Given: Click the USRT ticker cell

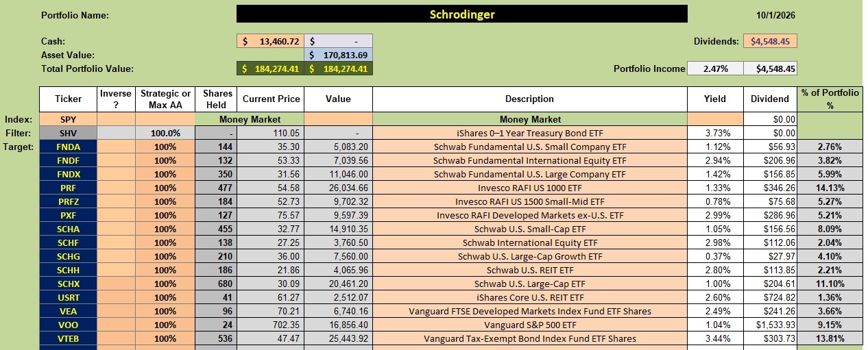Looking at the screenshot, I should [68, 297].
